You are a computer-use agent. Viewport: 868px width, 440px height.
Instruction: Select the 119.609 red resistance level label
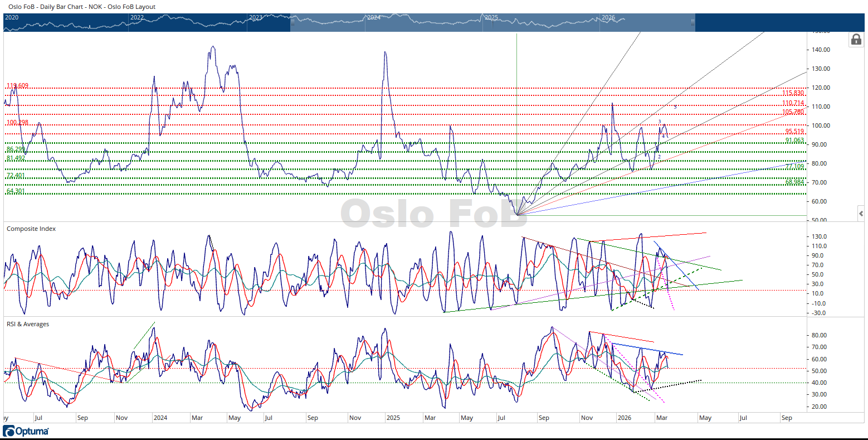click(17, 86)
